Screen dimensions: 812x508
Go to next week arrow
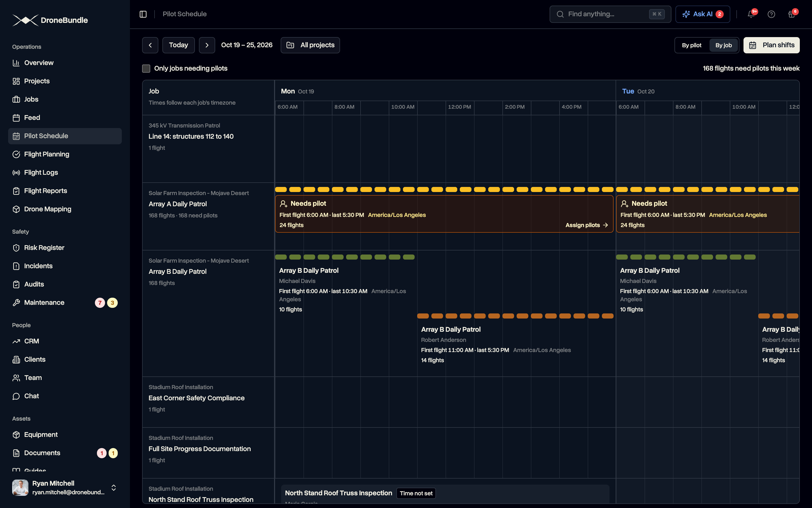207,45
